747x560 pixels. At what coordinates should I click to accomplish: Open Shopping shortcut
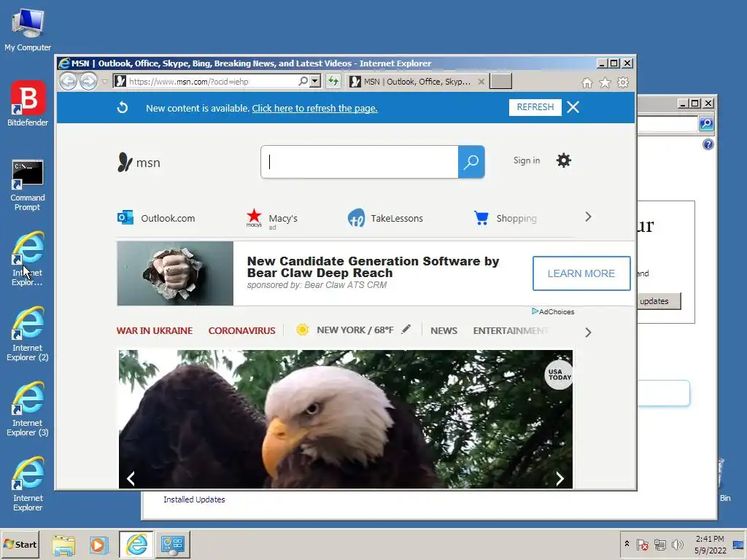pos(505,218)
